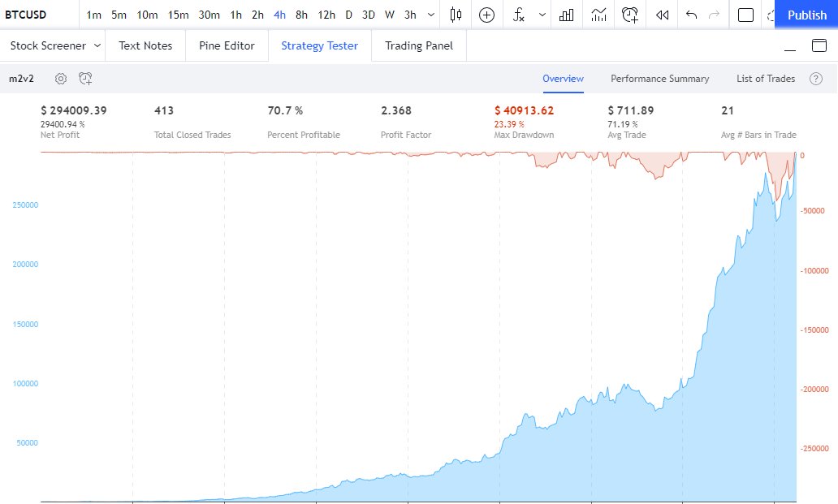
Task: Open the indicators fx button
Action: click(x=518, y=15)
